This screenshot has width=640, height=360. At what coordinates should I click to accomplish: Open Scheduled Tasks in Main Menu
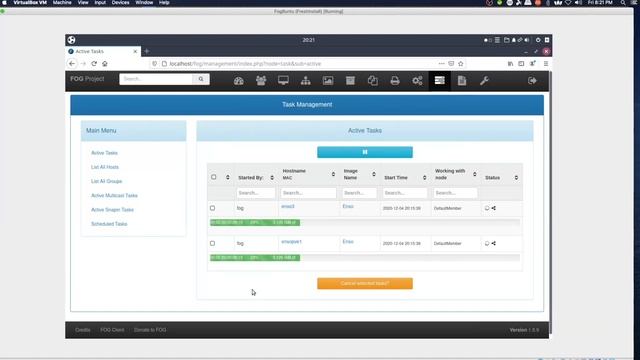coord(109,224)
